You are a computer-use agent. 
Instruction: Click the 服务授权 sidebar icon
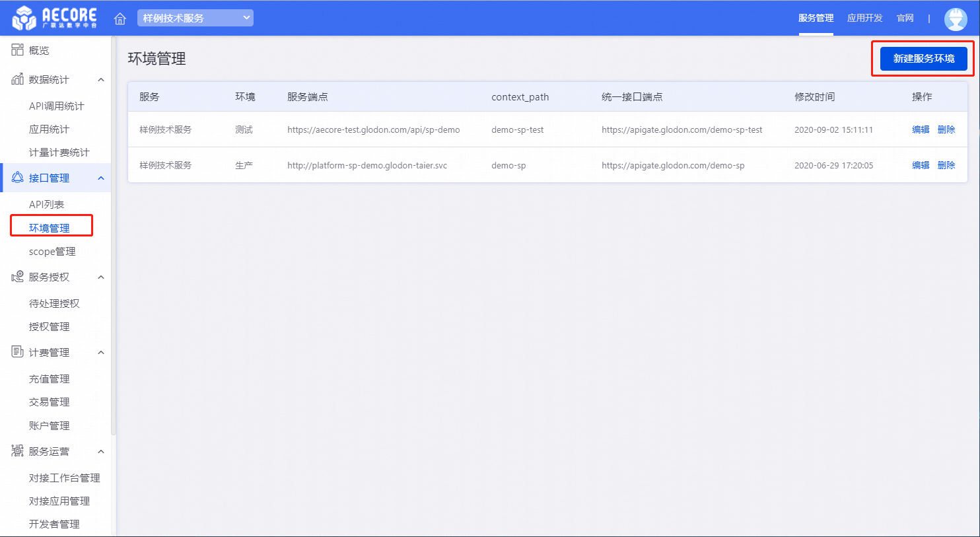(x=18, y=277)
